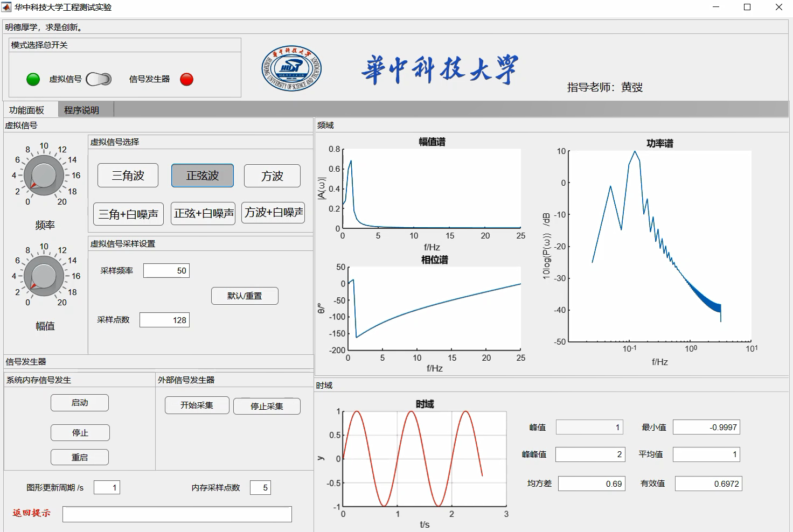Click the 均方差 value field
The width and height of the screenshot is (793, 532).
point(592,484)
